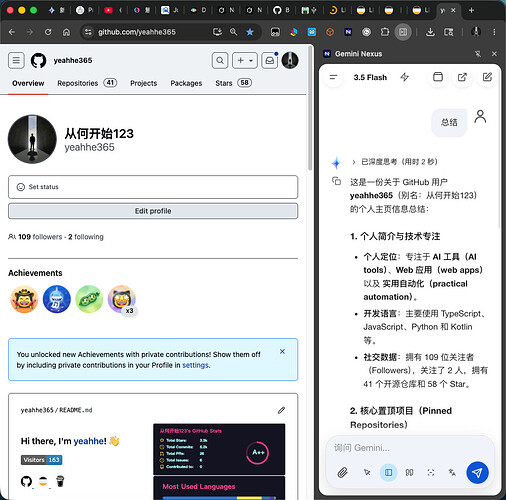Open GitHub search magnifier button
The image size is (506, 500).
point(220,60)
